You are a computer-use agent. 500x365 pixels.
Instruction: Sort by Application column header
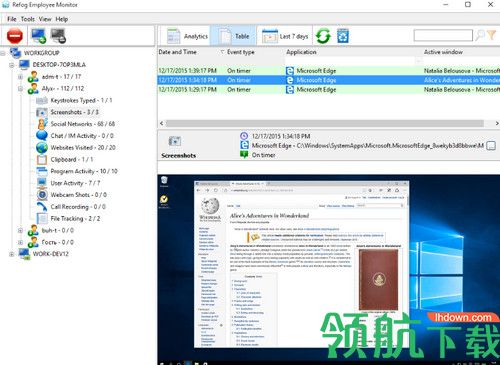click(x=301, y=52)
